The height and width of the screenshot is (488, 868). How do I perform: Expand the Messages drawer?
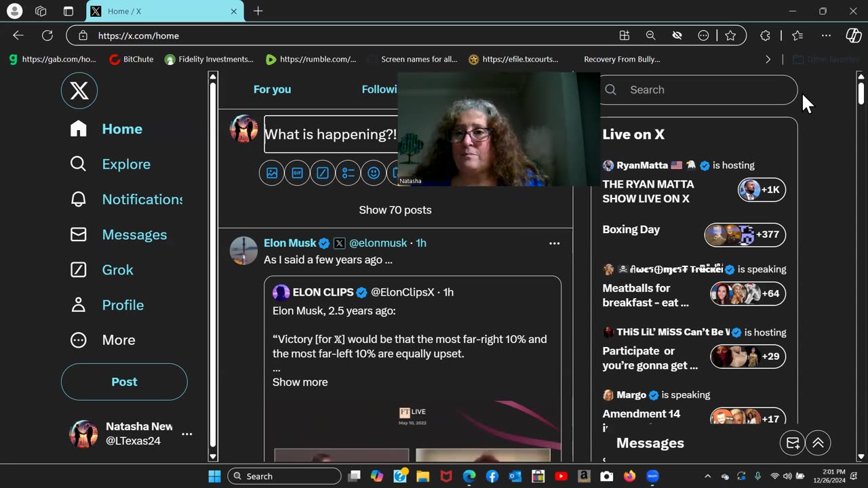[x=818, y=443]
